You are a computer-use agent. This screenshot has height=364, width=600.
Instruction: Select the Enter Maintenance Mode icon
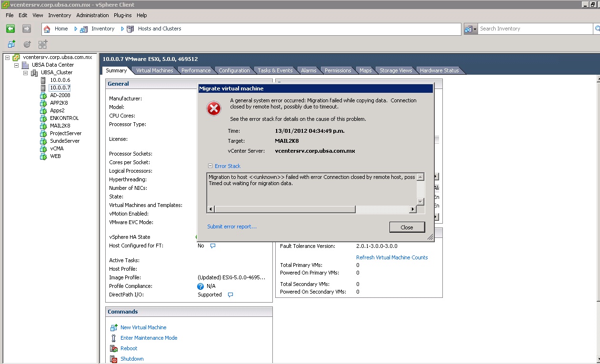(114, 338)
